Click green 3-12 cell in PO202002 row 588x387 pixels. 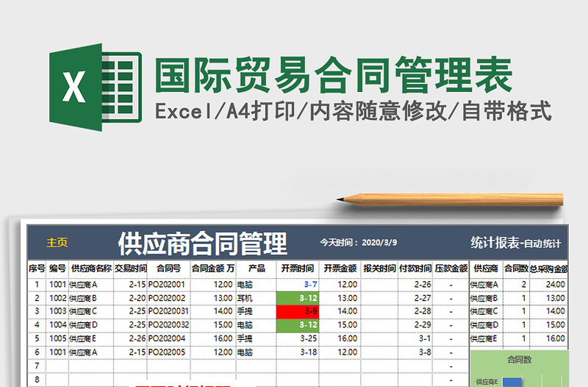coord(298,299)
